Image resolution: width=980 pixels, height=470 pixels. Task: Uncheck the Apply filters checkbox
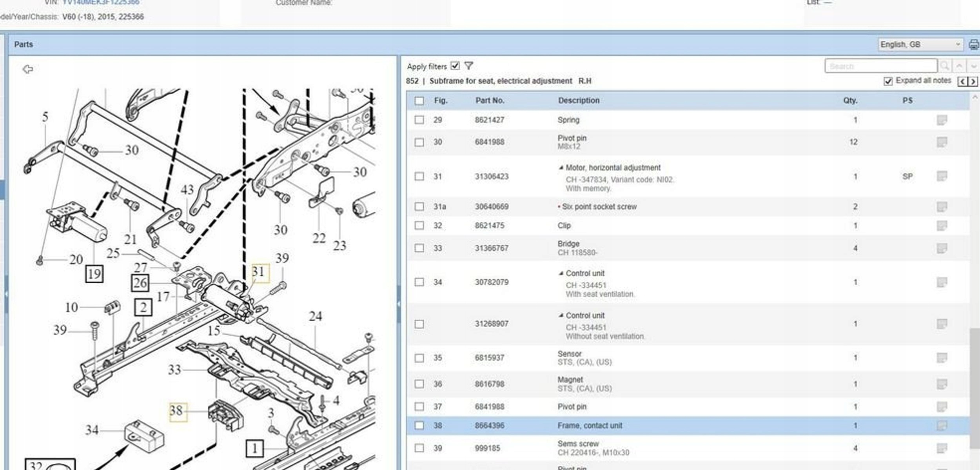tap(455, 66)
